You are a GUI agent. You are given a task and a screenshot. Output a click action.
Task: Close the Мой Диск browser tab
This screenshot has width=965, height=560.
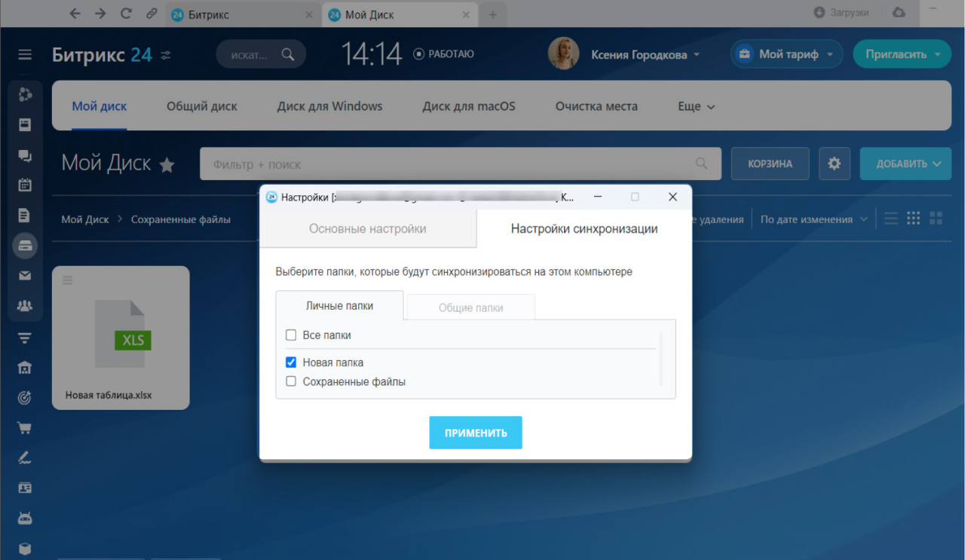click(x=466, y=14)
